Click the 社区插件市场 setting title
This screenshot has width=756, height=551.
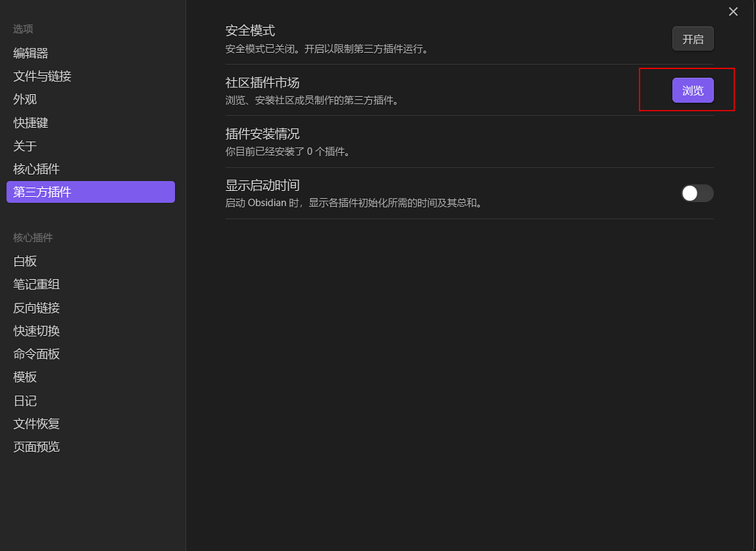[x=262, y=82]
